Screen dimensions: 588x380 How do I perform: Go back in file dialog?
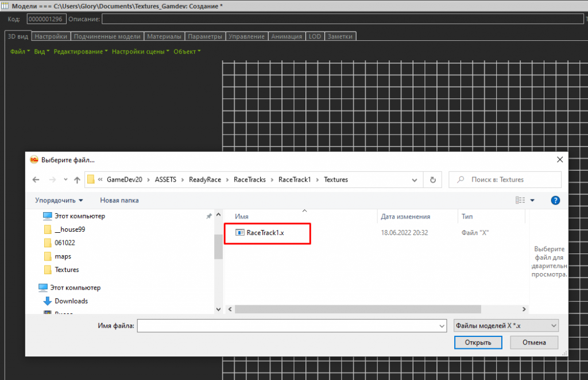click(x=36, y=180)
